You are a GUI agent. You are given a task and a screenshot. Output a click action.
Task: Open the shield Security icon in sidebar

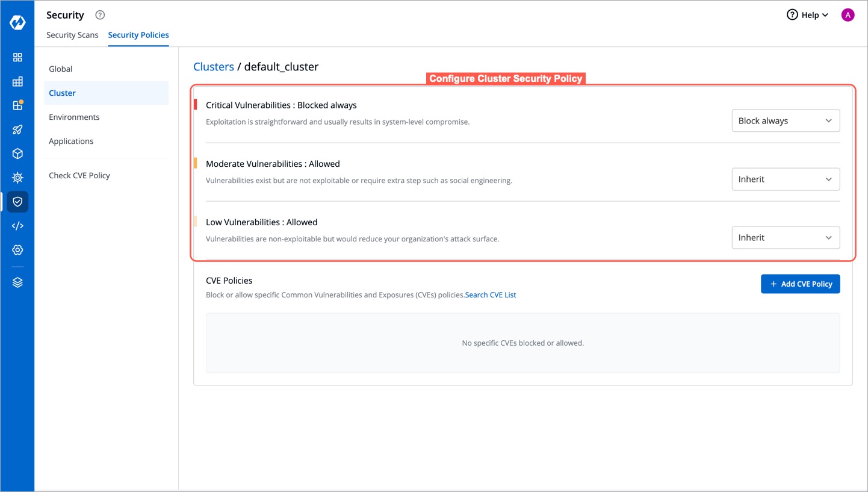click(17, 202)
